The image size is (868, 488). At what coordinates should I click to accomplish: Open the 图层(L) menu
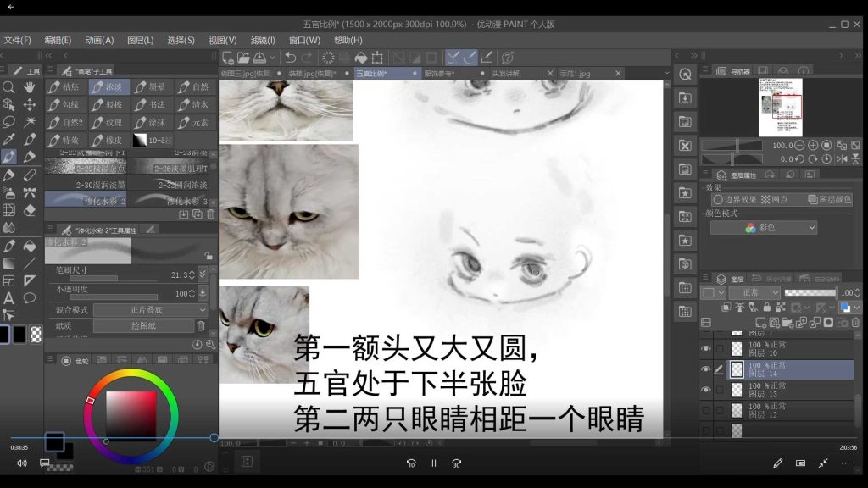(140, 41)
